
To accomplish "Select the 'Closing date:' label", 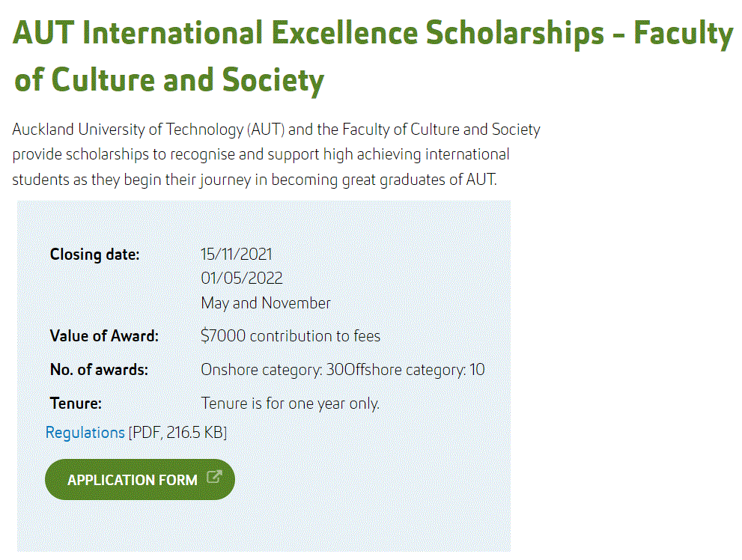I will 94,255.
